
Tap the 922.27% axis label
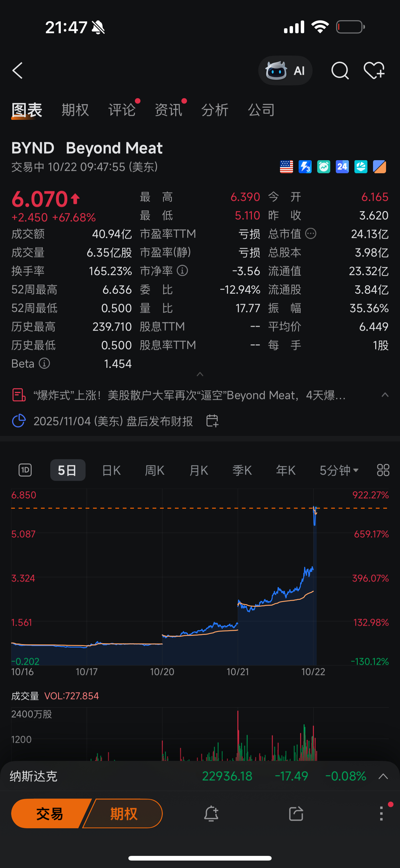pyautogui.click(x=370, y=495)
